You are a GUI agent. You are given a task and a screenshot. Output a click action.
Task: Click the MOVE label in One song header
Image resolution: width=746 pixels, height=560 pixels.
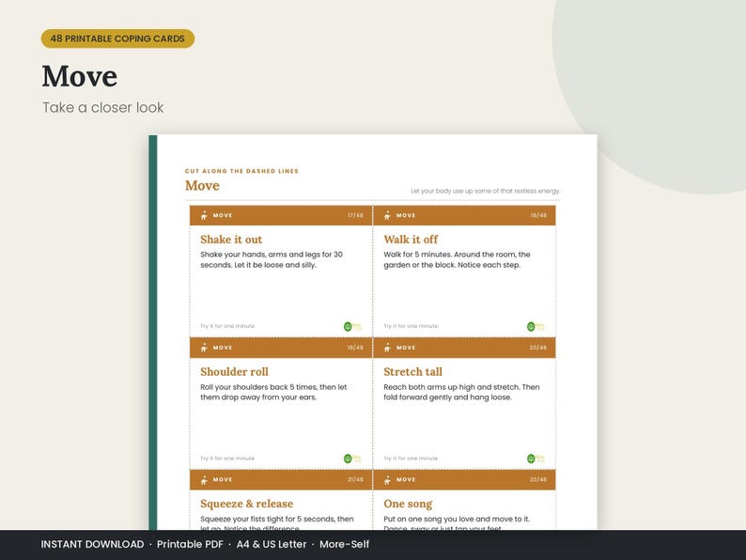[406, 479]
